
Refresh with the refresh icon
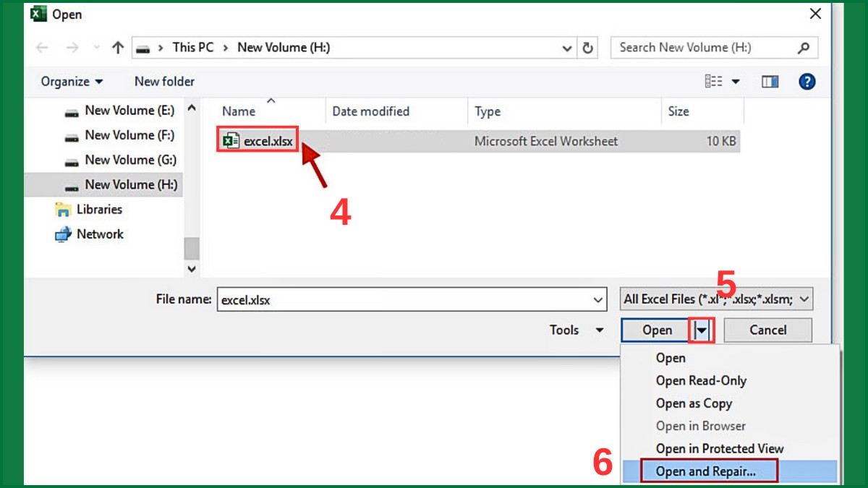(x=587, y=47)
